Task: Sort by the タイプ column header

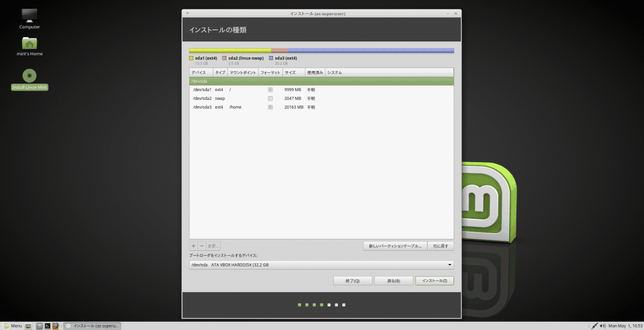Action: point(220,73)
